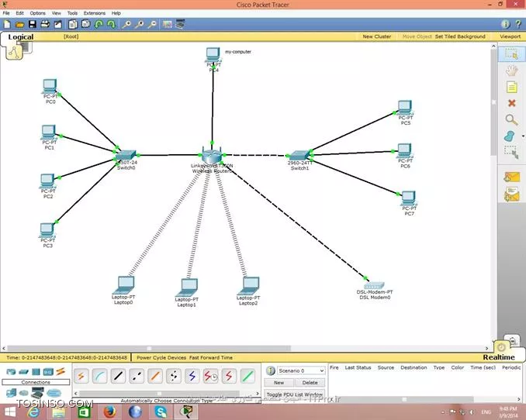The image size is (526, 420).
Task: Open Firefox from the Windows taskbar
Action: point(109,411)
